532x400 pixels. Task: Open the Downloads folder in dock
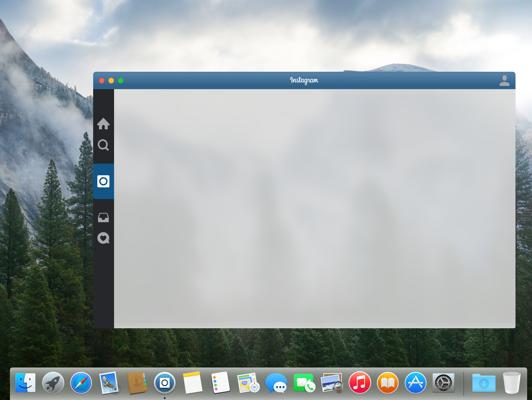(x=484, y=383)
